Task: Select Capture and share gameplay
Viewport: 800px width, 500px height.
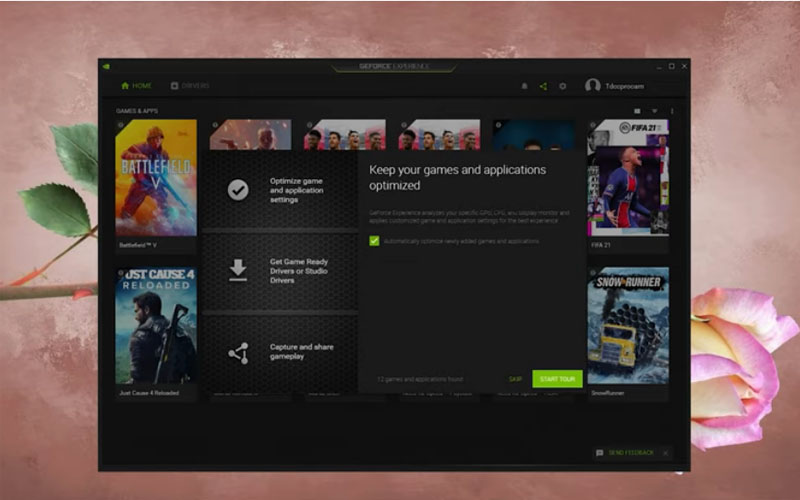Action: point(280,353)
